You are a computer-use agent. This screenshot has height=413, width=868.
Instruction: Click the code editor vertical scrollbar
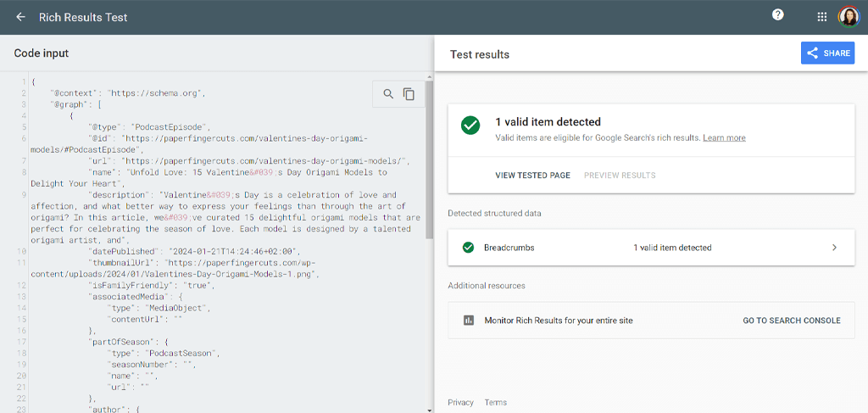429,242
